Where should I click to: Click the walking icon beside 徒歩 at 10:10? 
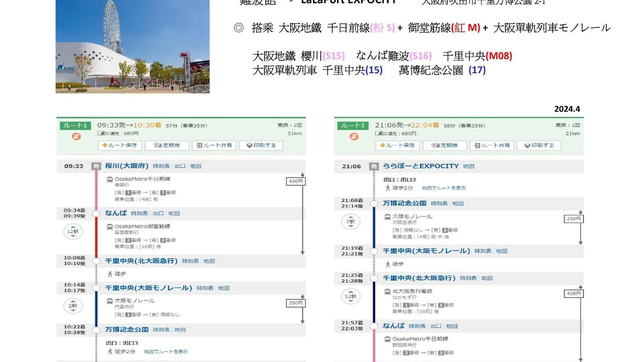coord(110,274)
